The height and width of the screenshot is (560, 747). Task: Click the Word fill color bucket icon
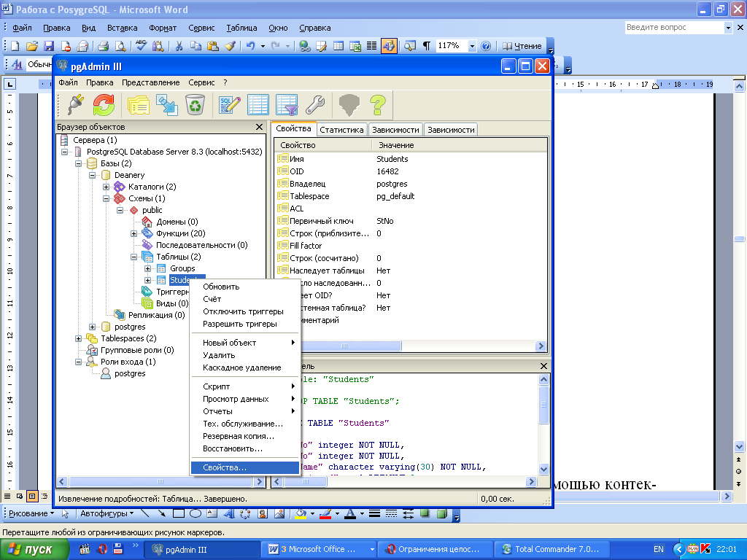(x=301, y=514)
